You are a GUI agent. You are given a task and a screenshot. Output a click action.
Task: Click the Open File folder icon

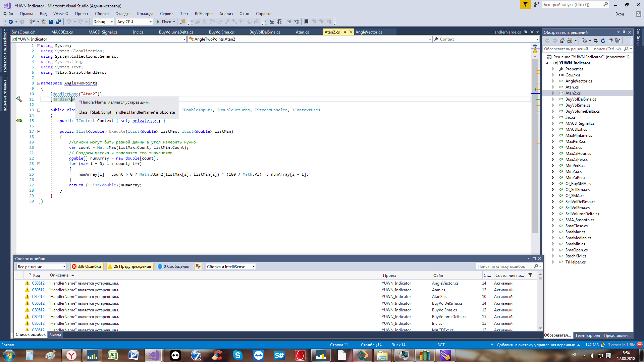point(44,22)
